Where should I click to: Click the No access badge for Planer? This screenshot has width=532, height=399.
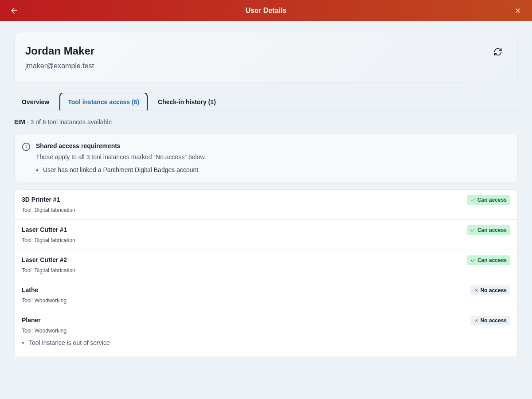pyautogui.click(x=490, y=321)
